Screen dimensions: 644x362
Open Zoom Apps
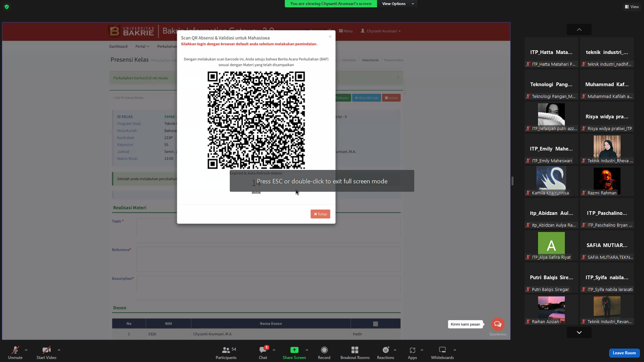pyautogui.click(x=412, y=353)
